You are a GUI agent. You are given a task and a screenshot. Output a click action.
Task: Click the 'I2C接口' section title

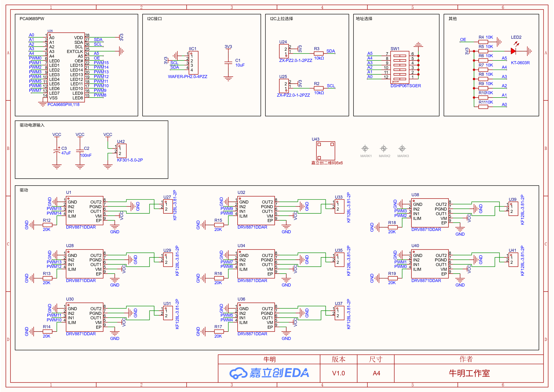155,19
